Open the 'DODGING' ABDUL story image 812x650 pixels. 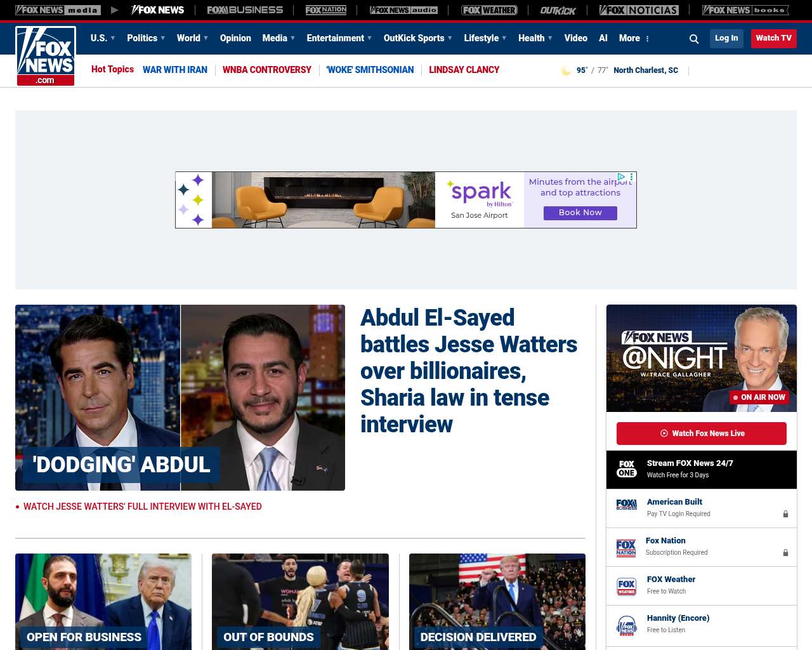(x=180, y=397)
